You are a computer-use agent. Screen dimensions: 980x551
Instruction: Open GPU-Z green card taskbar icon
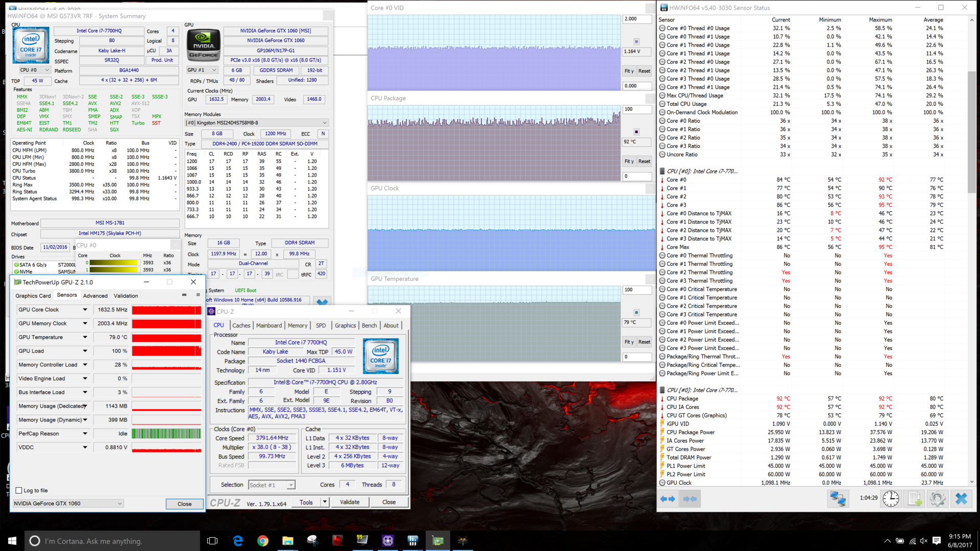[438, 541]
